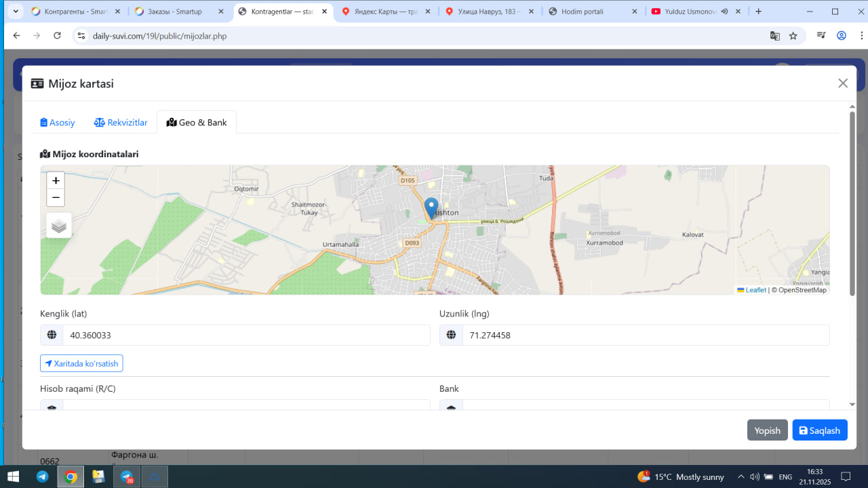Open the weather widget showing 15°C
Image resolution: width=868 pixels, height=488 pixels.
point(681,477)
